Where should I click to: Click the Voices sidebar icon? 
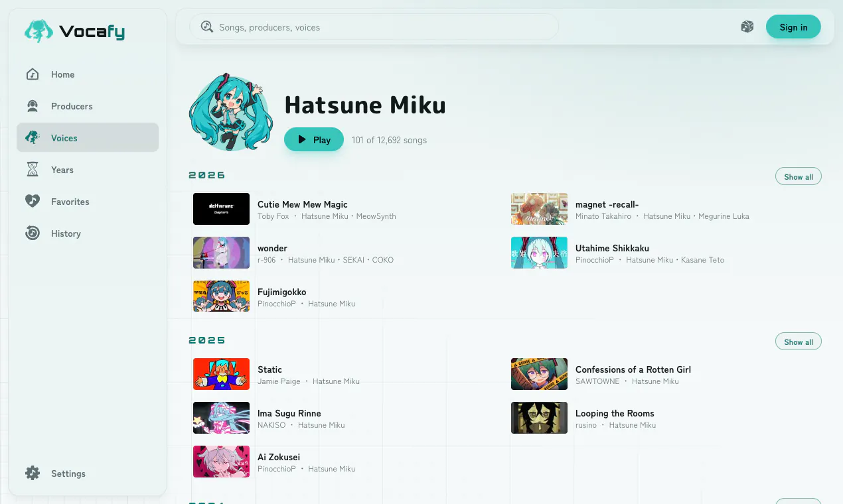click(33, 138)
